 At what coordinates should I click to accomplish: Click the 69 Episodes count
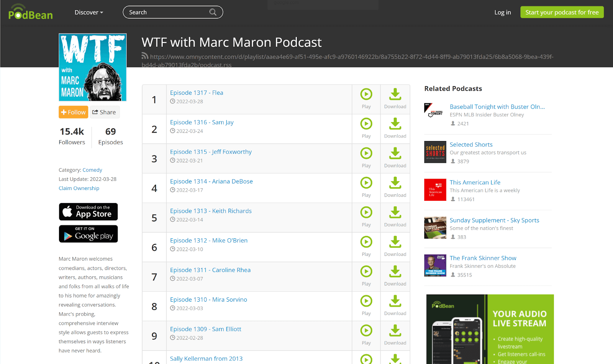coord(110,136)
